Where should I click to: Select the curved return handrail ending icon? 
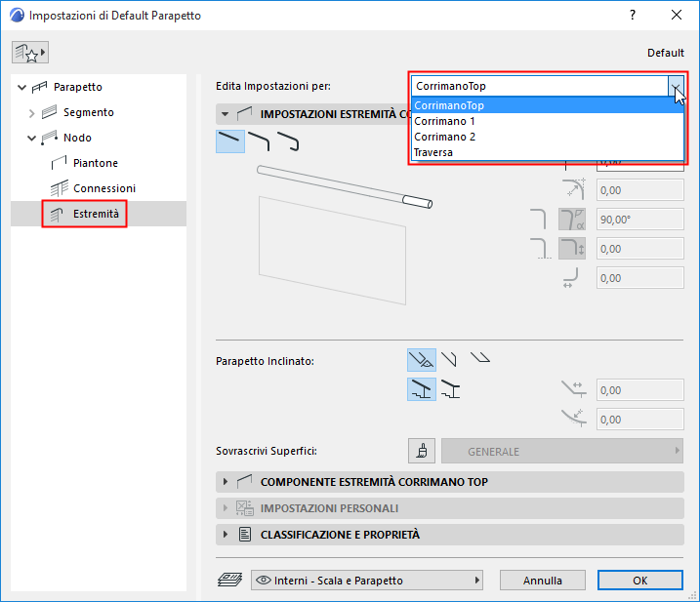pos(288,141)
